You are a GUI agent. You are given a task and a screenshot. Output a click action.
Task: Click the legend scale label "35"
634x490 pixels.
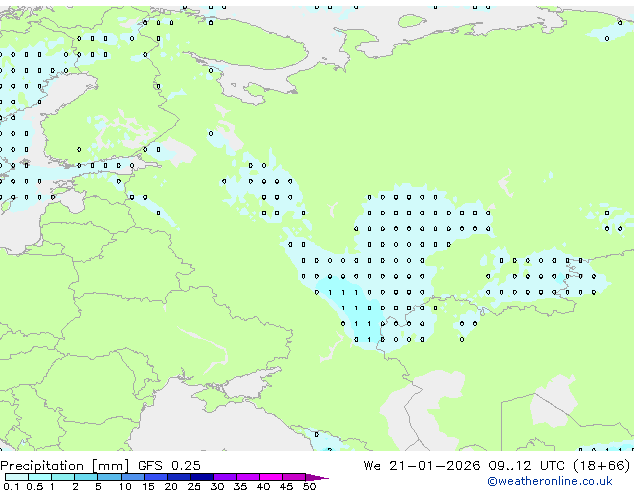pos(240,486)
